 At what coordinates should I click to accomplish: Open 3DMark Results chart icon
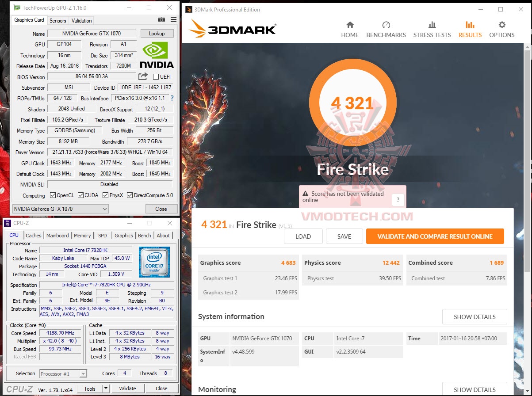pyautogui.click(x=470, y=25)
